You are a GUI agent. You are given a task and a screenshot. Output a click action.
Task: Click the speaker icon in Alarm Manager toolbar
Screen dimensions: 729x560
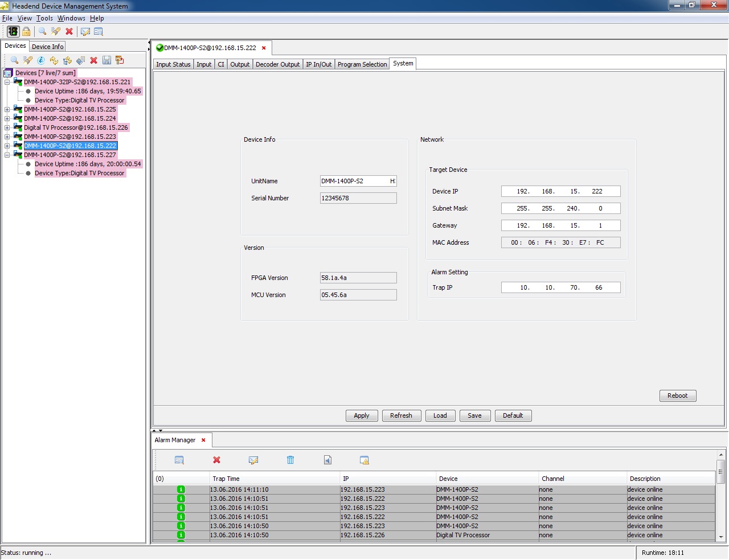[x=327, y=460]
